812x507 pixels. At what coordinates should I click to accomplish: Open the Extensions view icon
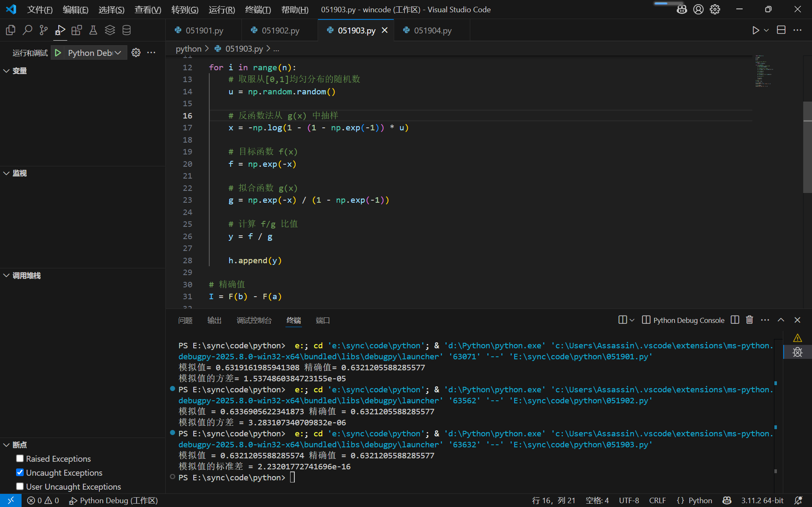(x=77, y=30)
